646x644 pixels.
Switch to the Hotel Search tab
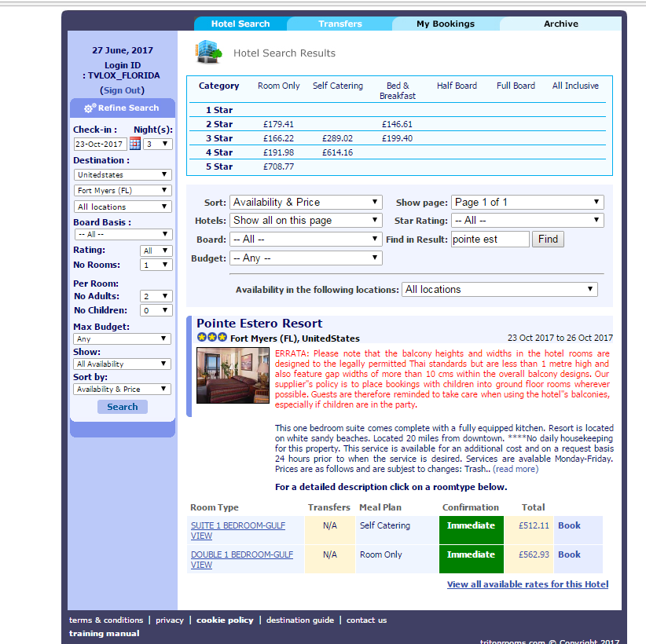[240, 24]
